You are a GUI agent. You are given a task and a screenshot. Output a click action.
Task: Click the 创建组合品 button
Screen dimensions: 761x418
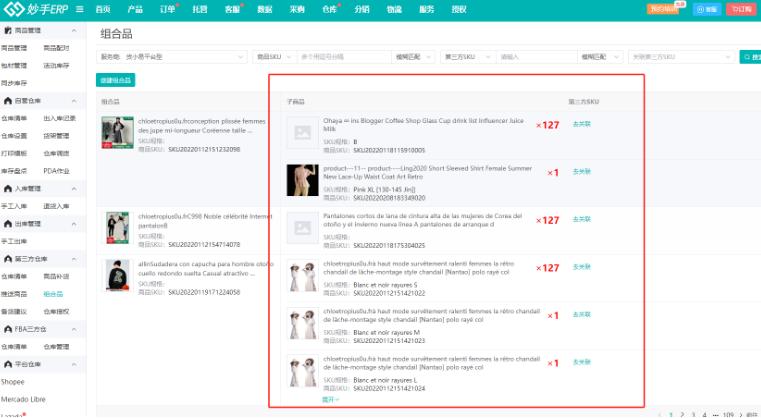coord(116,79)
